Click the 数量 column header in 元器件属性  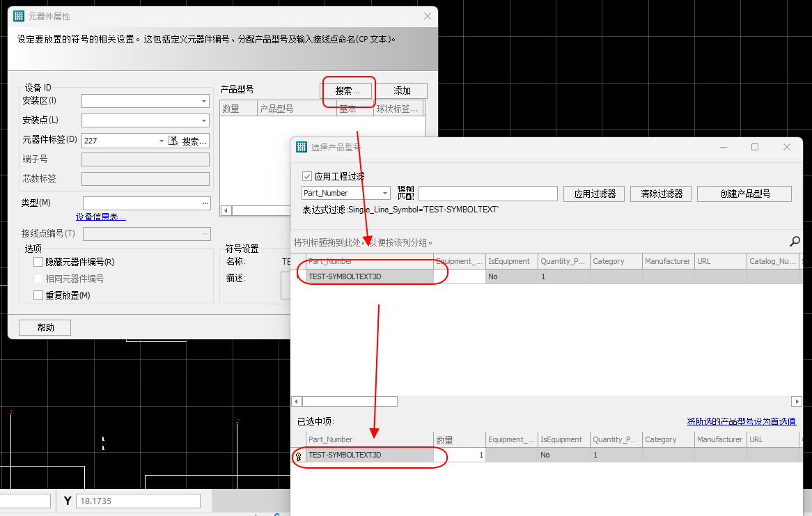[239, 109]
